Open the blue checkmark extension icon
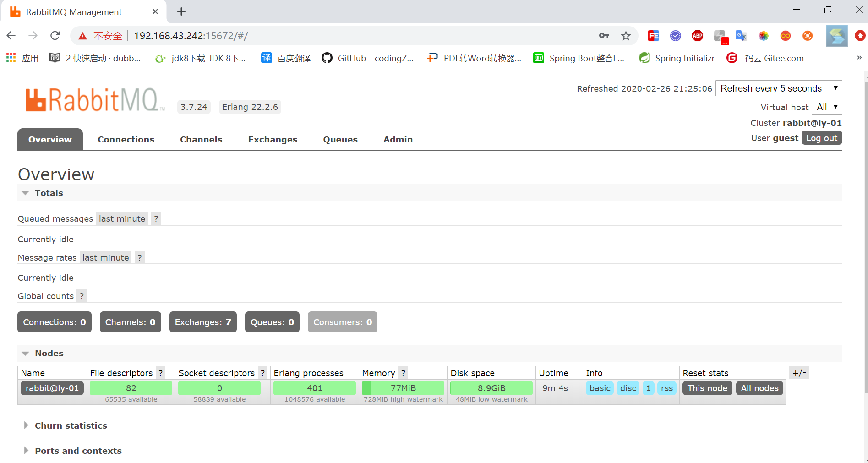The width and height of the screenshot is (868, 463). (x=676, y=36)
